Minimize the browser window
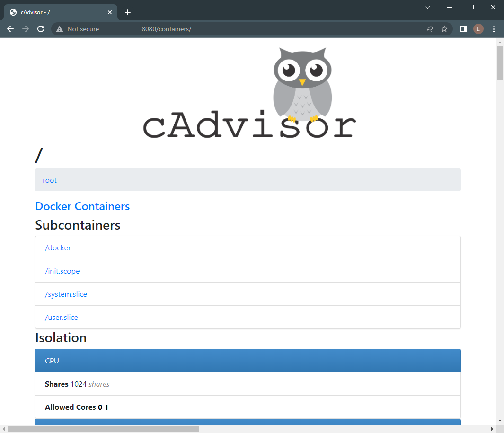504x433 pixels. [x=450, y=7]
